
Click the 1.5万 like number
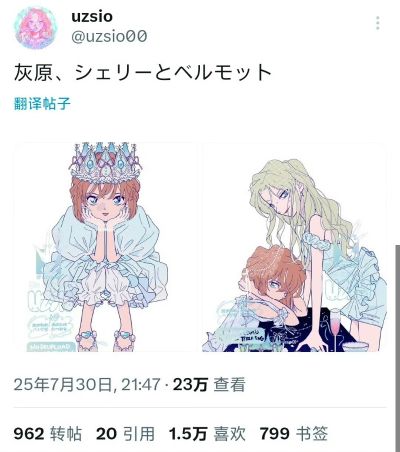[188, 434]
